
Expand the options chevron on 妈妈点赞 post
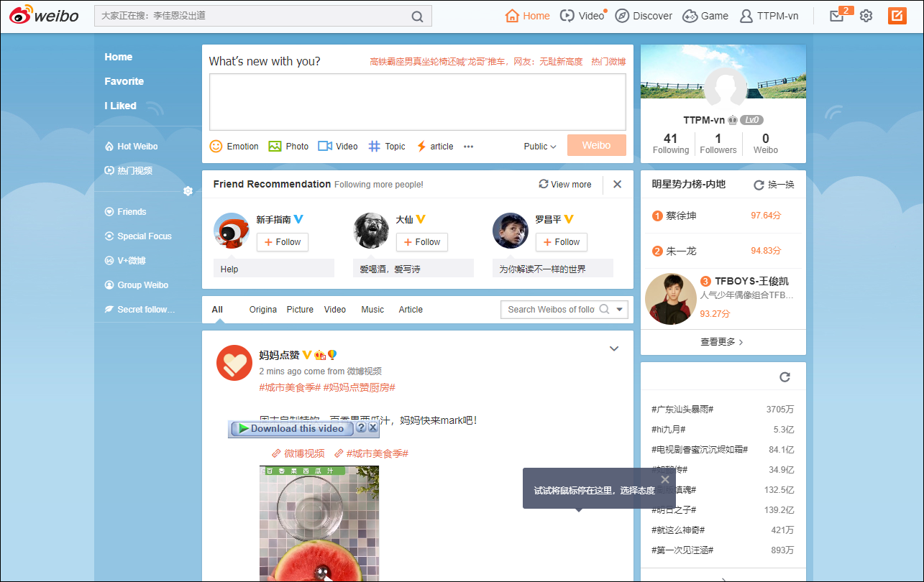pos(614,348)
